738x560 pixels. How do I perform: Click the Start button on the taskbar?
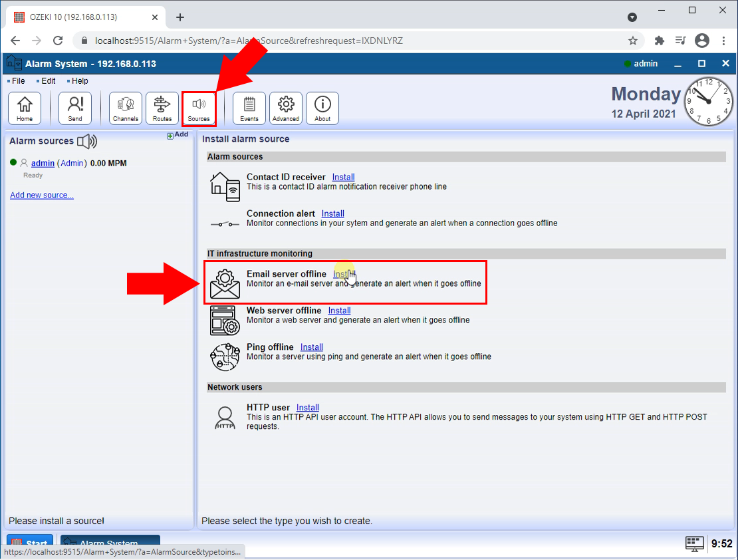[x=29, y=543]
